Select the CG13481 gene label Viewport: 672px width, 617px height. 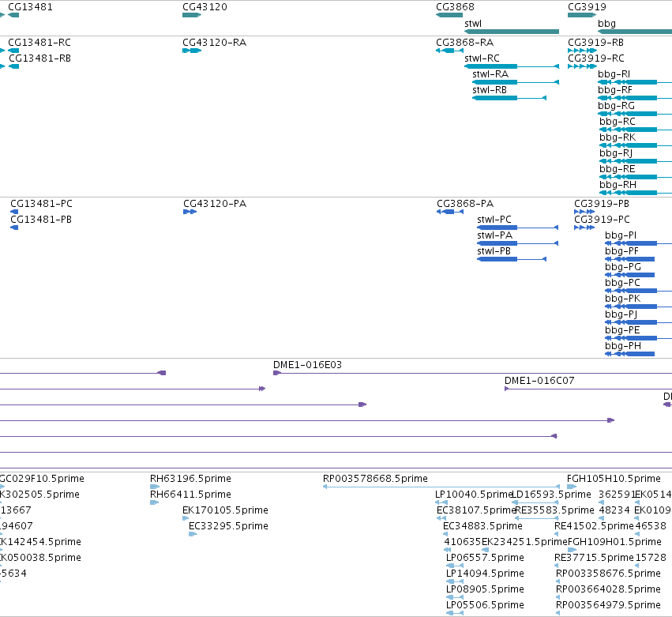coord(31,7)
